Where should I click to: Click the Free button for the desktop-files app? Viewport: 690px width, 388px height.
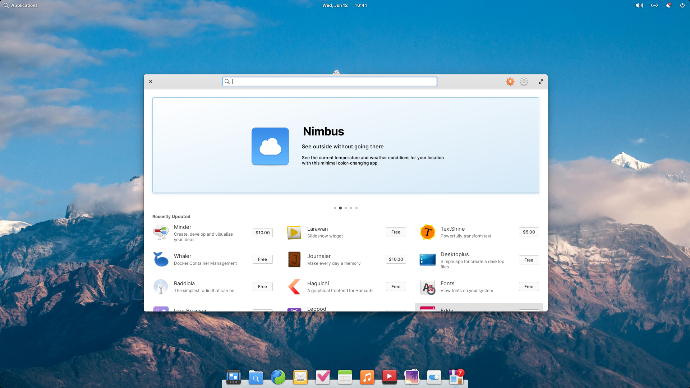click(529, 260)
